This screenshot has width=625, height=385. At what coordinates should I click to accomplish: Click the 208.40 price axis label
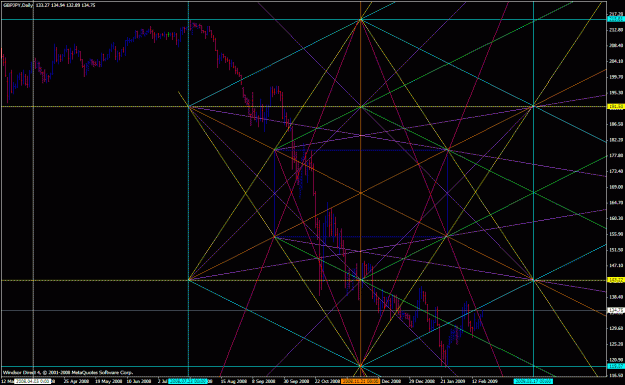(616, 45)
